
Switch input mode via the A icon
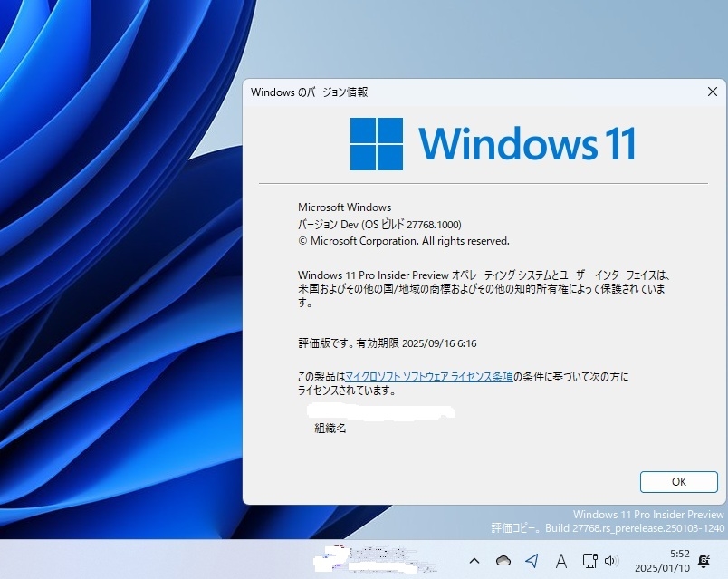tap(561, 562)
